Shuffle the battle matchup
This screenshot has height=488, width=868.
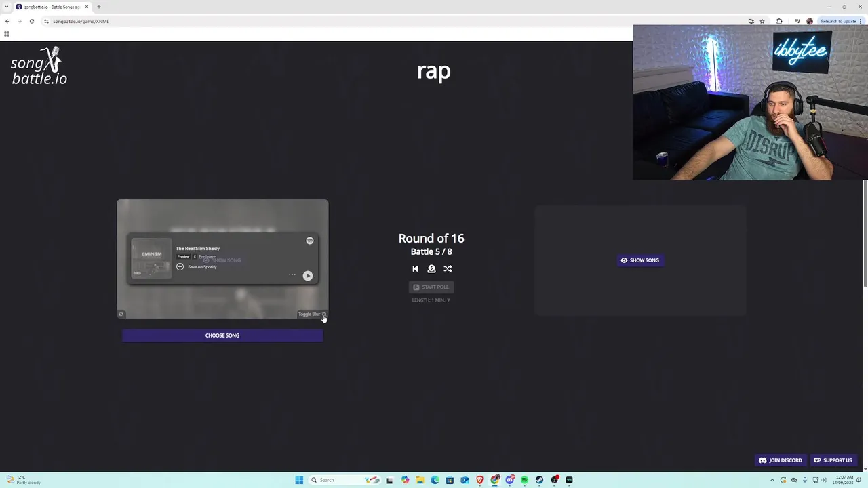[x=448, y=268]
